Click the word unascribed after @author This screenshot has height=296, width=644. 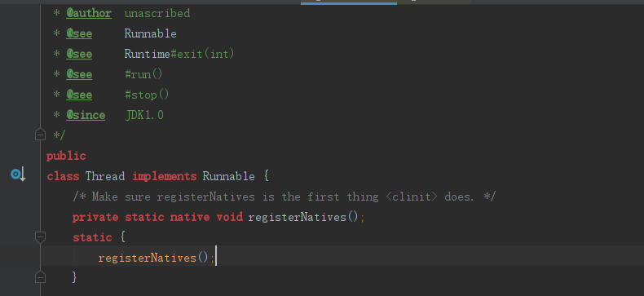[157, 14]
